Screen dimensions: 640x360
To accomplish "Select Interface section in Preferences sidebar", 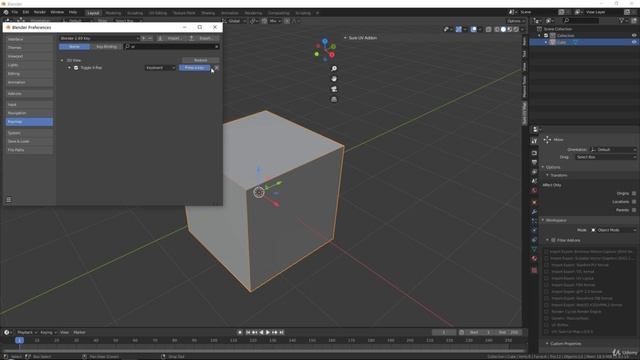I will 29,39.
